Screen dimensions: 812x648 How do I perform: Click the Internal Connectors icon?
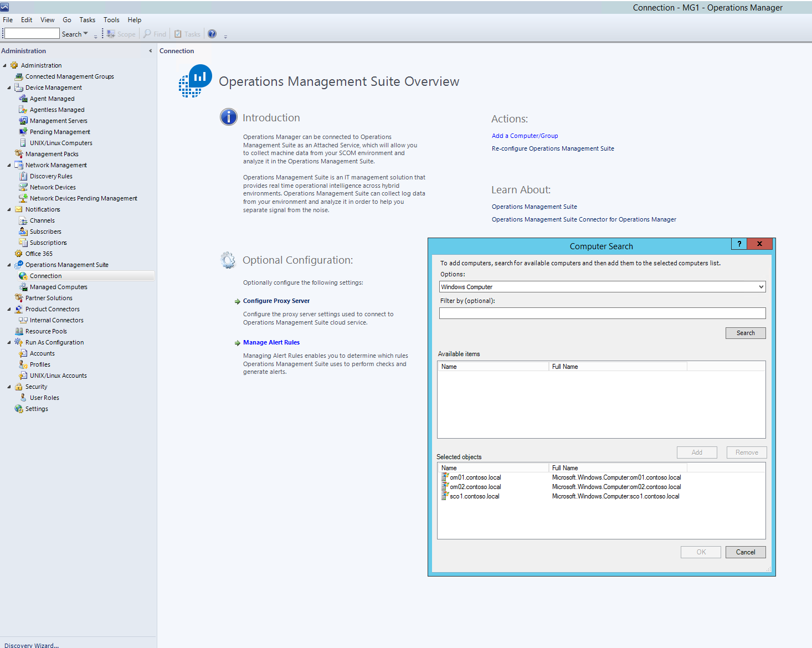click(23, 320)
